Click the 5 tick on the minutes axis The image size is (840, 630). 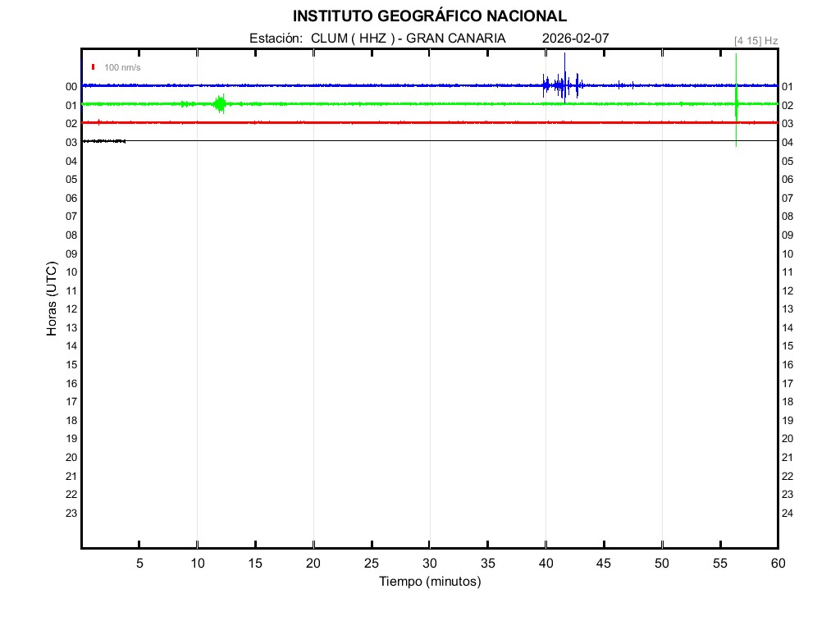[x=139, y=564]
